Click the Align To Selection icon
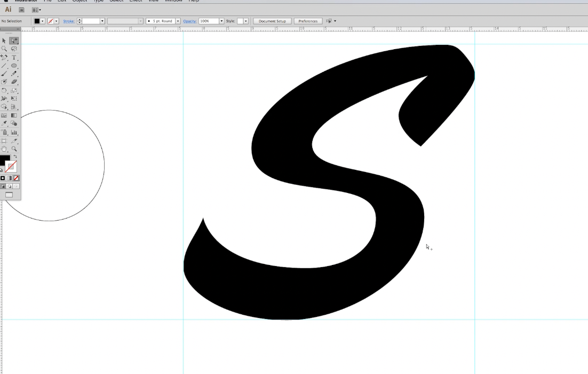 point(329,21)
